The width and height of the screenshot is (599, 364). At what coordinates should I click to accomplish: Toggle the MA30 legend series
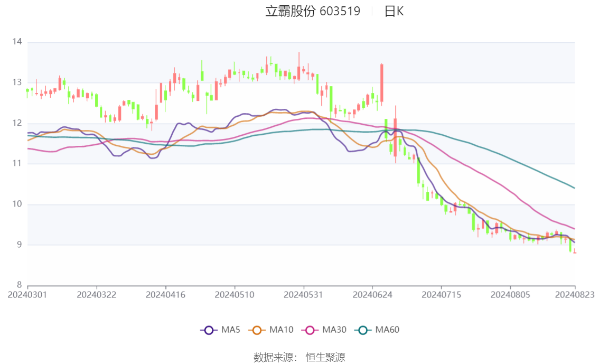coord(324,330)
